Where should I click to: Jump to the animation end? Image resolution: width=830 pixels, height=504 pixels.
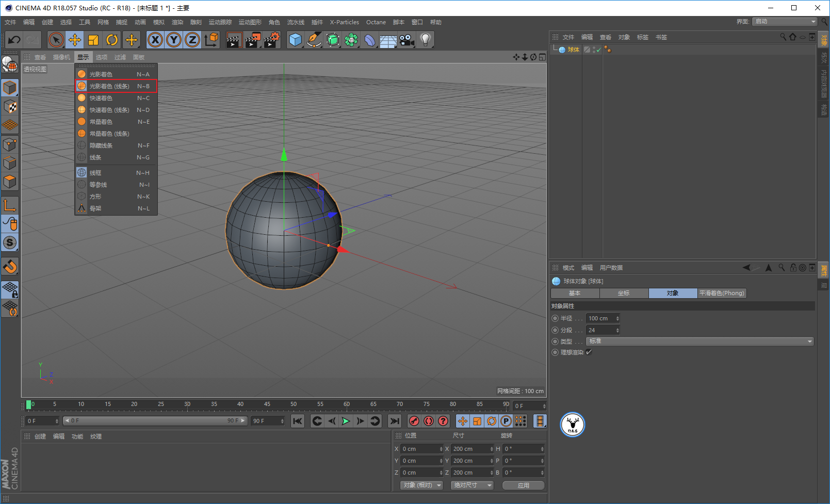click(x=394, y=421)
